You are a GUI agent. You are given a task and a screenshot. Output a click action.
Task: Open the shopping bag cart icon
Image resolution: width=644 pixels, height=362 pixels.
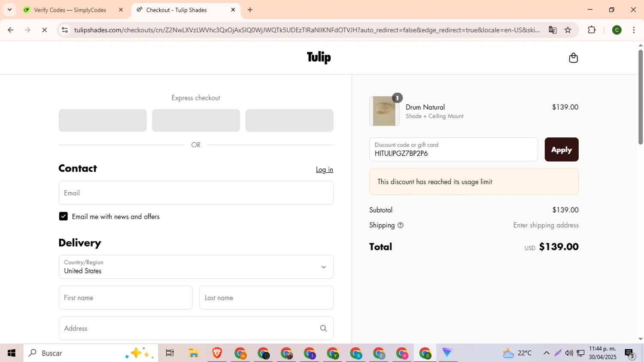573,58
